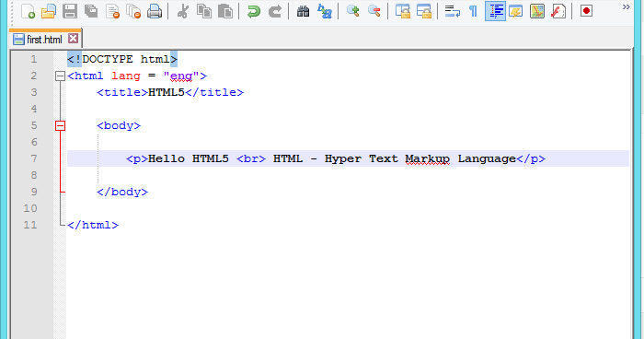Open the Function List icon
This screenshot has height=339, width=644.
coord(558,11)
